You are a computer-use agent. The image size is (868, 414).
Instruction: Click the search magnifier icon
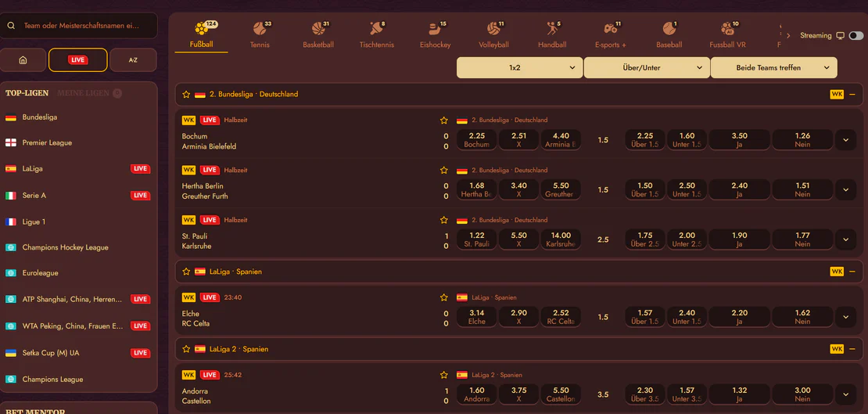coord(11,26)
